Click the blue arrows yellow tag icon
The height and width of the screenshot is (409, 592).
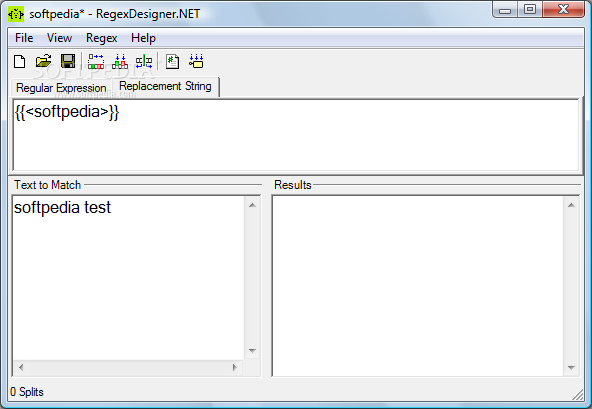pyautogui.click(x=196, y=62)
